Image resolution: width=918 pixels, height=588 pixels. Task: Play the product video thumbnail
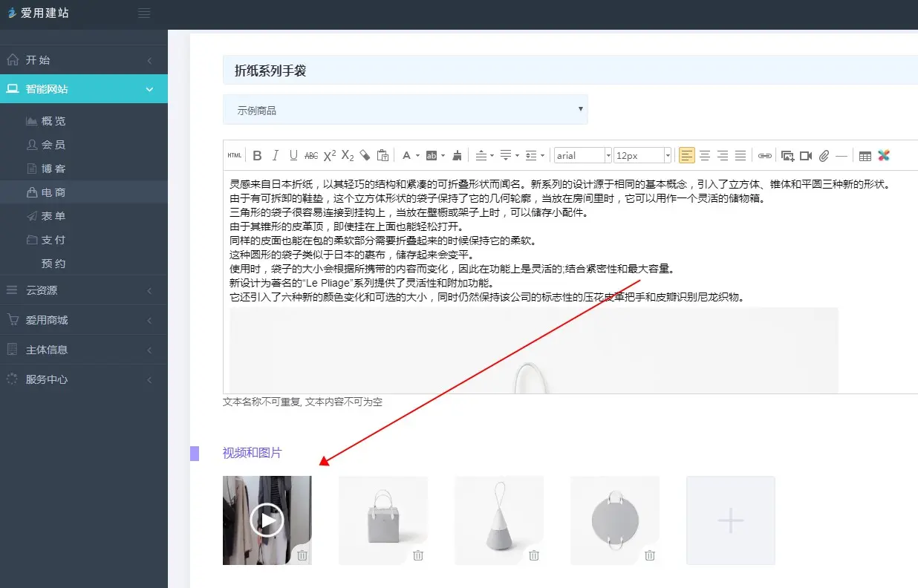pyautogui.click(x=267, y=520)
